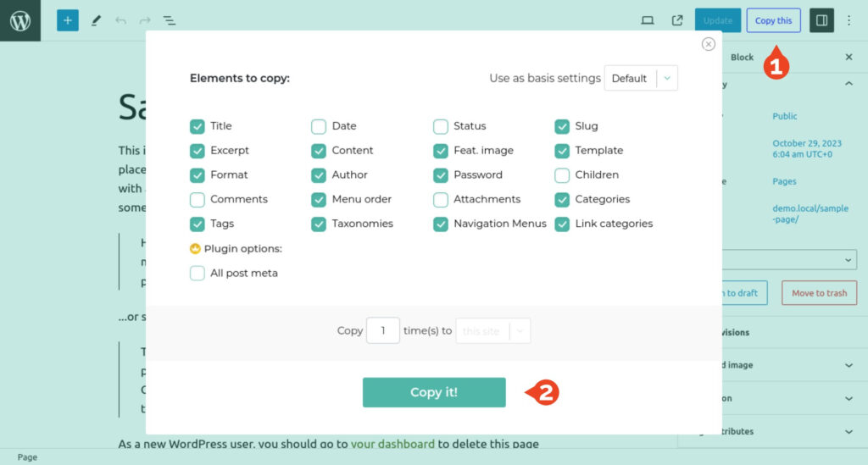Select the pencil Tools icon

(x=96, y=20)
